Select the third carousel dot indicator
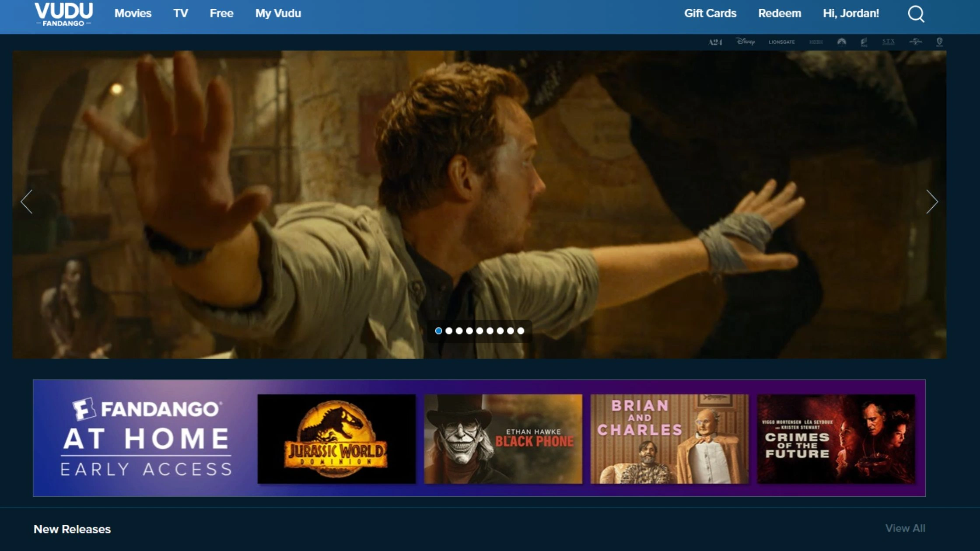Image resolution: width=980 pixels, height=551 pixels. (x=458, y=331)
